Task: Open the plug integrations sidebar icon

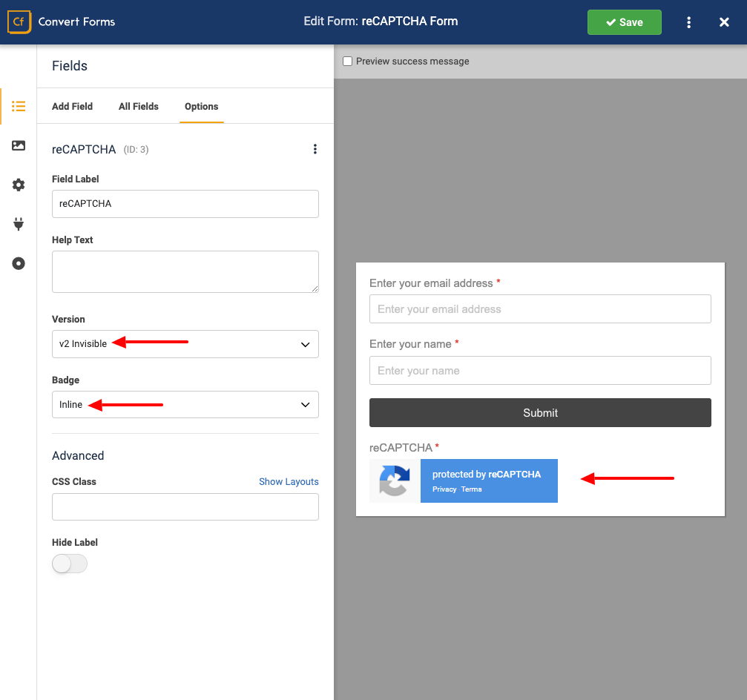Action: pos(19,224)
